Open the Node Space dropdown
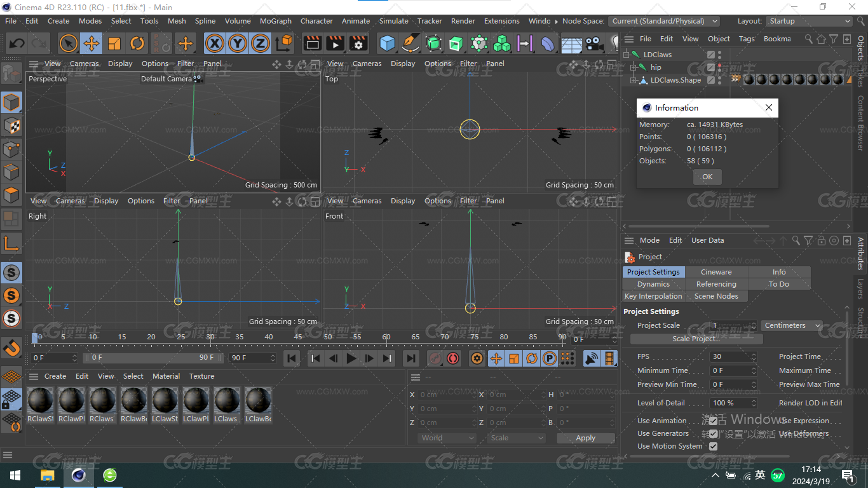This screenshot has height=488, width=868. click(x=663, y=21)
